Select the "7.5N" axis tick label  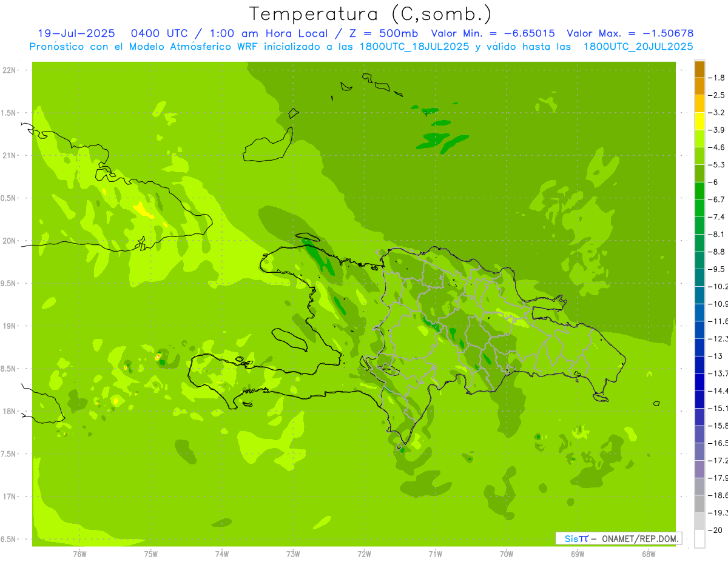coord(9,454)
